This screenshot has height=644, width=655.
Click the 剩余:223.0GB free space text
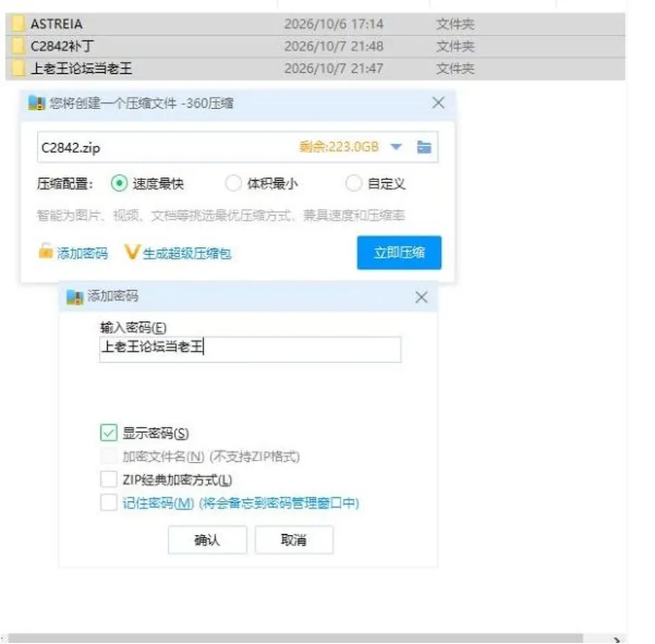(x=339, y=147)
